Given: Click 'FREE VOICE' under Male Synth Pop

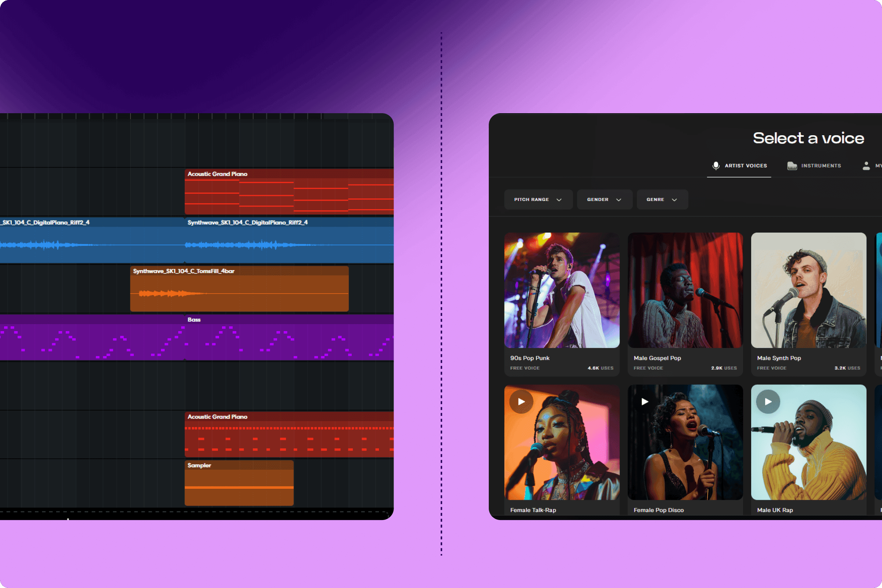Looking at the screenshot, I should [771, 368].
